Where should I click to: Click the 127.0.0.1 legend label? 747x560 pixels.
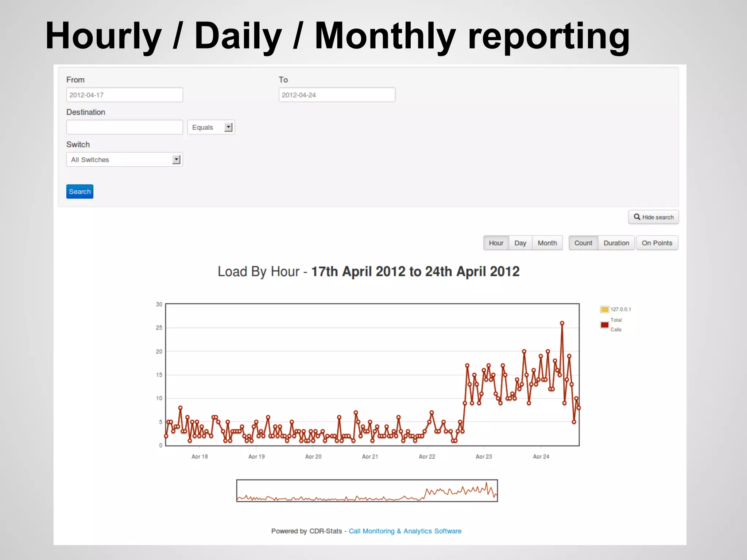click(621, 310)
